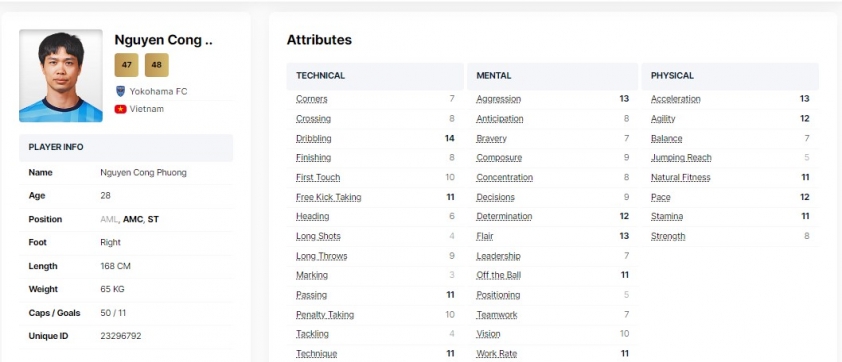Click the Jumping Reach attribute label
The height and width of the screenshot is (362, 842).
click(681, 158)
